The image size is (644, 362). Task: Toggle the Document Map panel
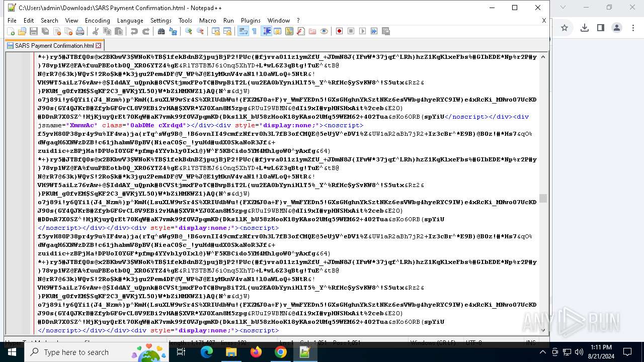[289, 31]
